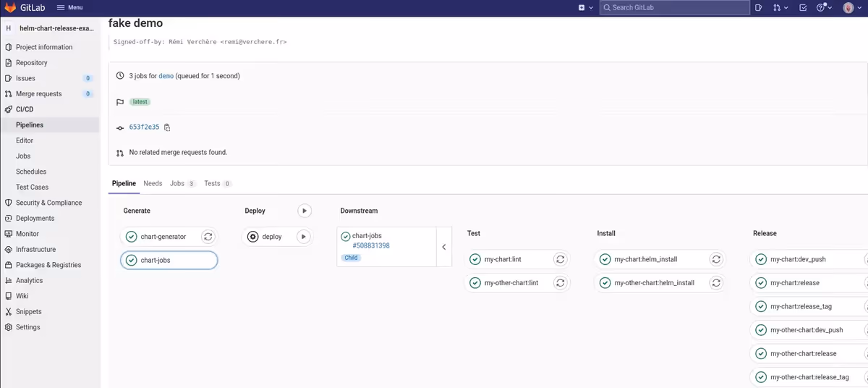Retry the chart-generator job

pos(208,237)
